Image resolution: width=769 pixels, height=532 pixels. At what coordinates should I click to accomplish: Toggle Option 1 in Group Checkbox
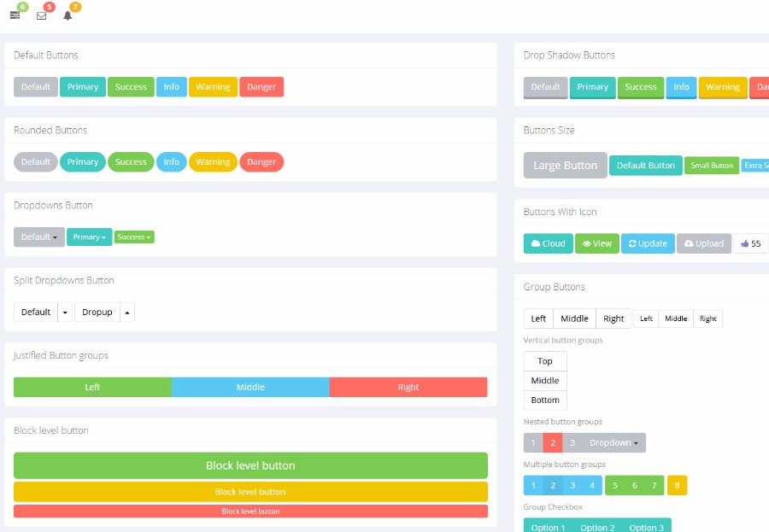548,525
